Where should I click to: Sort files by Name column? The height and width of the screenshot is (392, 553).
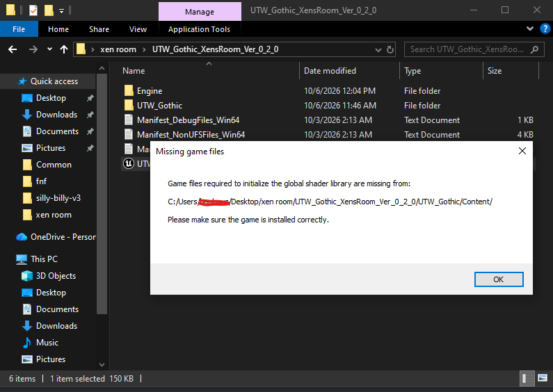tap(134, 71)
